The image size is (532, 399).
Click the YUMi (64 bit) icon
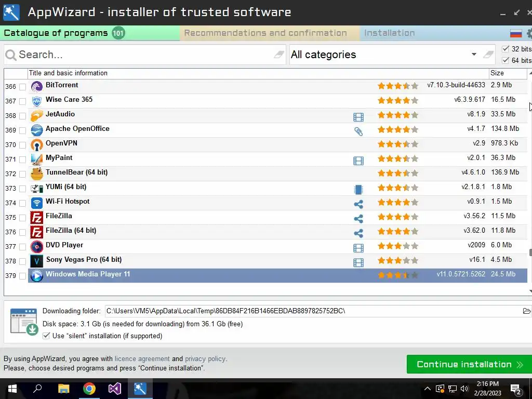point(37,189)
